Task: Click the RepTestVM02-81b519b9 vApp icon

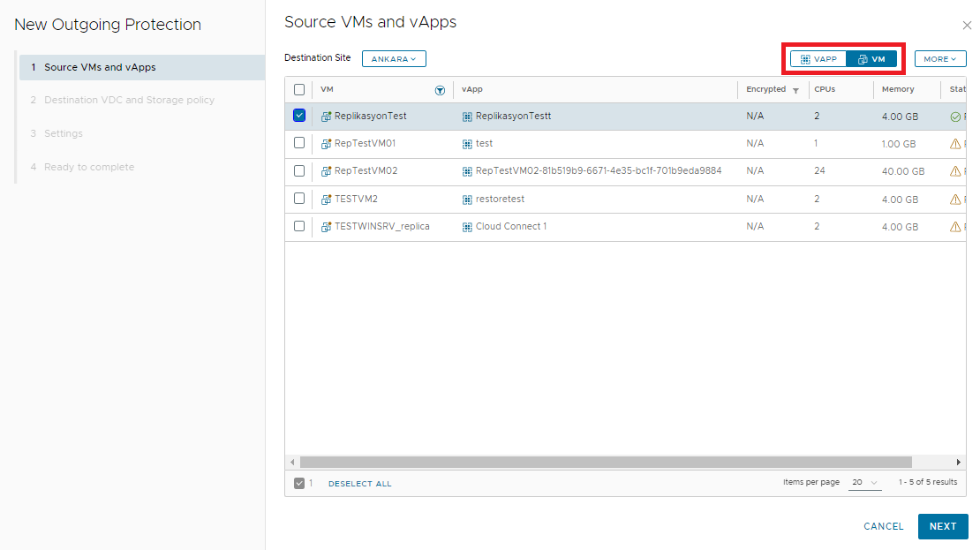Action: click(467, 171)
